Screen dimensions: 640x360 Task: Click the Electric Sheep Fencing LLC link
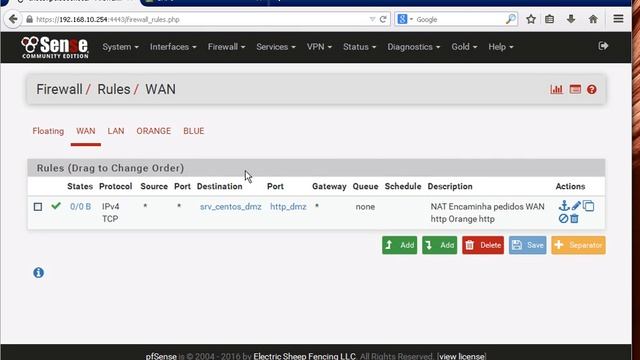(x=304, y=356)
